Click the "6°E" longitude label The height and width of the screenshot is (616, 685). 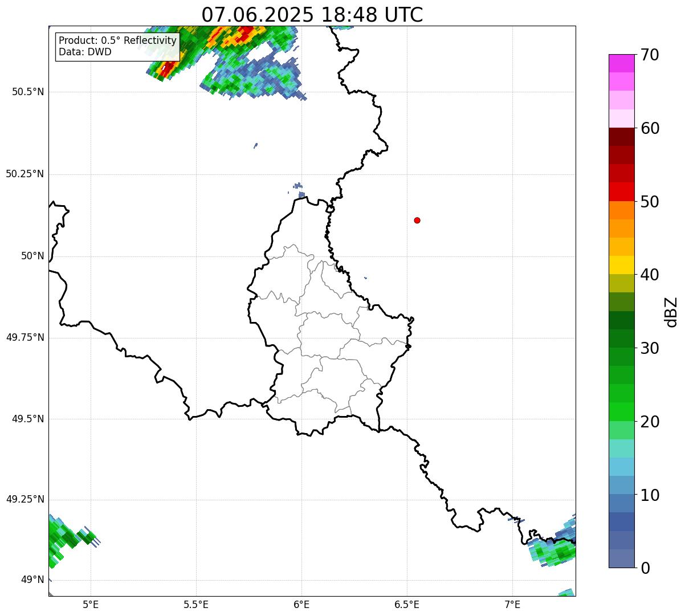301,604
